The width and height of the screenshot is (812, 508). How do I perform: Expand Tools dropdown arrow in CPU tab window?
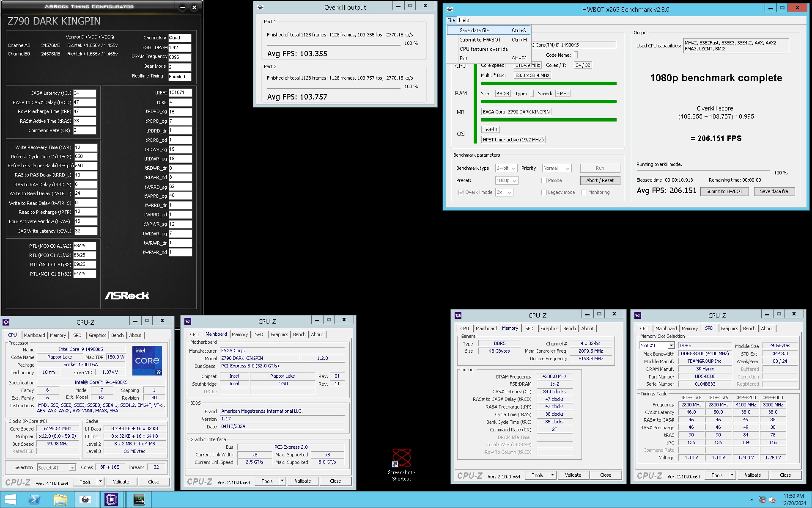(100, 482)
